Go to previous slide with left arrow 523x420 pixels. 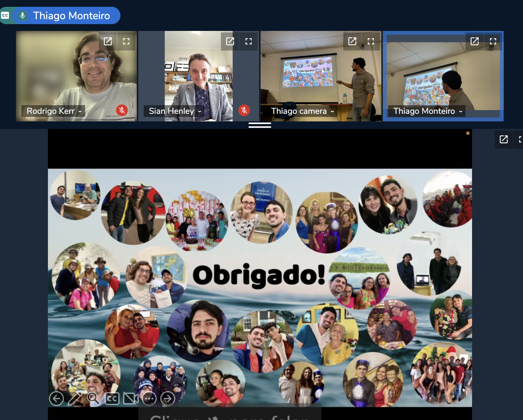pyautogui.click(x=57, y=399)
